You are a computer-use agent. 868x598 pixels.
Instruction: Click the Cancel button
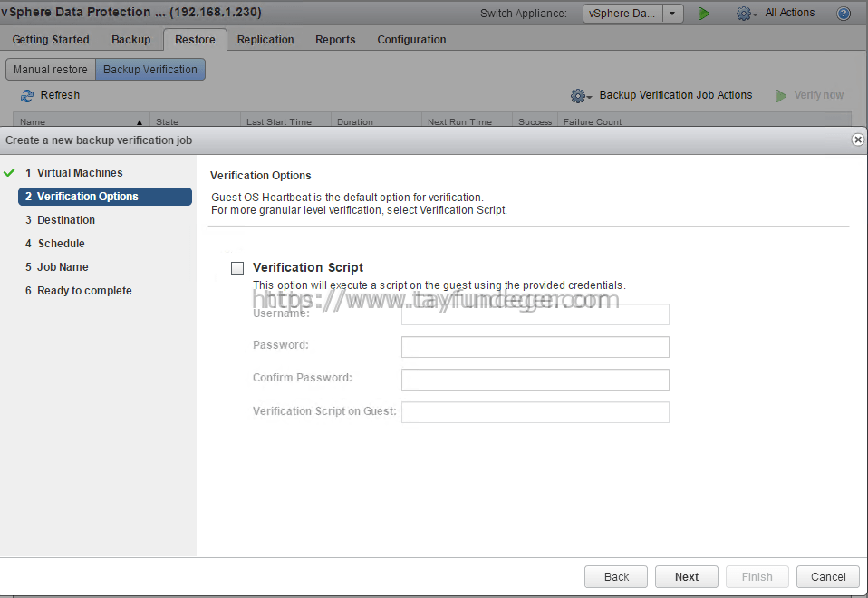[x=827, y=577]
